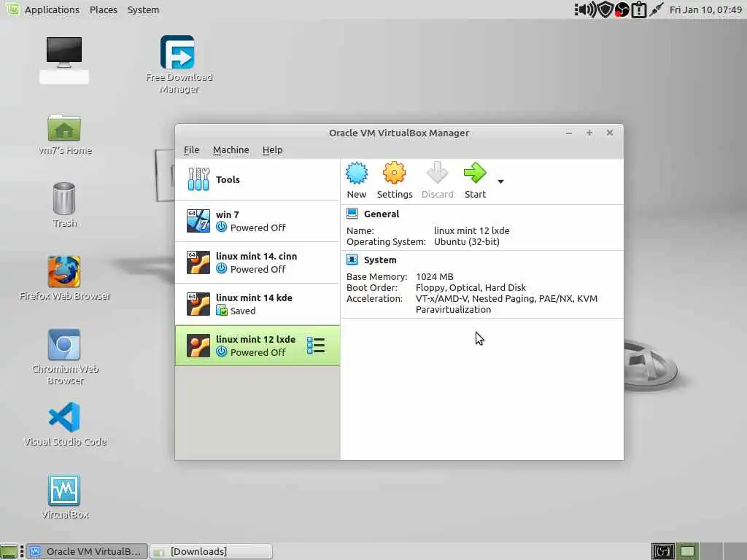Launch Firefox Web Browser from desktop
This screenshot has width=747, height=560.
(x=64, y=271)
